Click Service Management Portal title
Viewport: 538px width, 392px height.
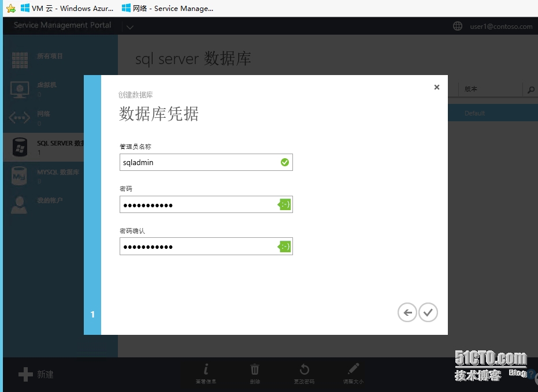(62, 25)
